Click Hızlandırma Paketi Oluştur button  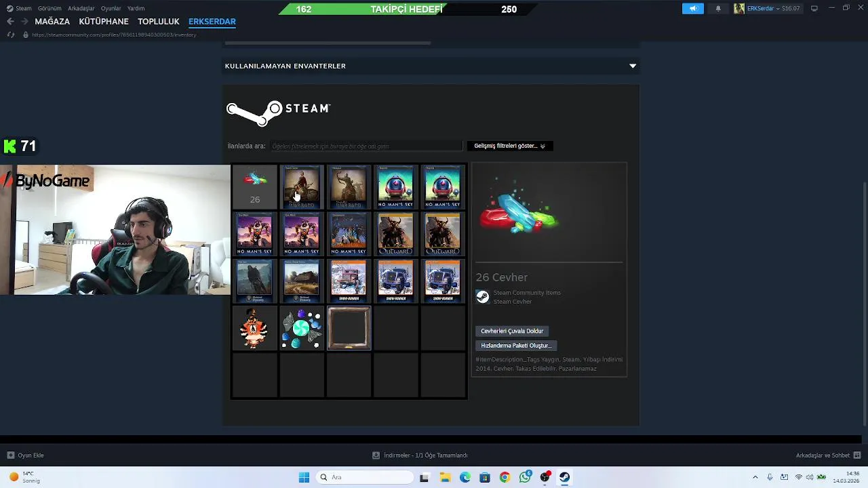coord(516,346)
